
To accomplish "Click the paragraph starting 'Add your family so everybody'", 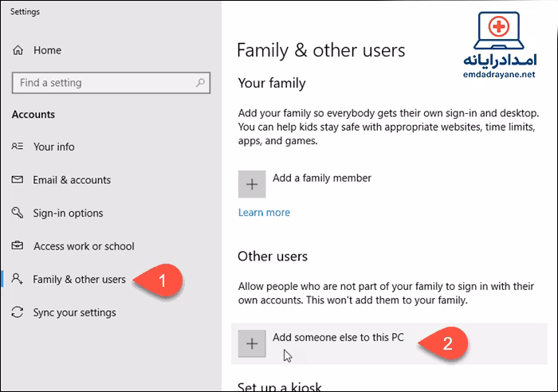I will (x=389, y=127).
